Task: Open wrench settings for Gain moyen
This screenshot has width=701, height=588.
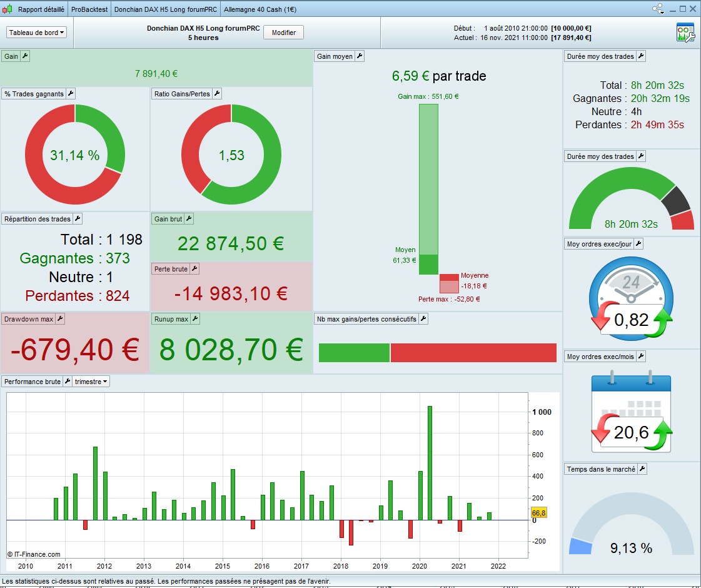Action: [x=360, y=56]
